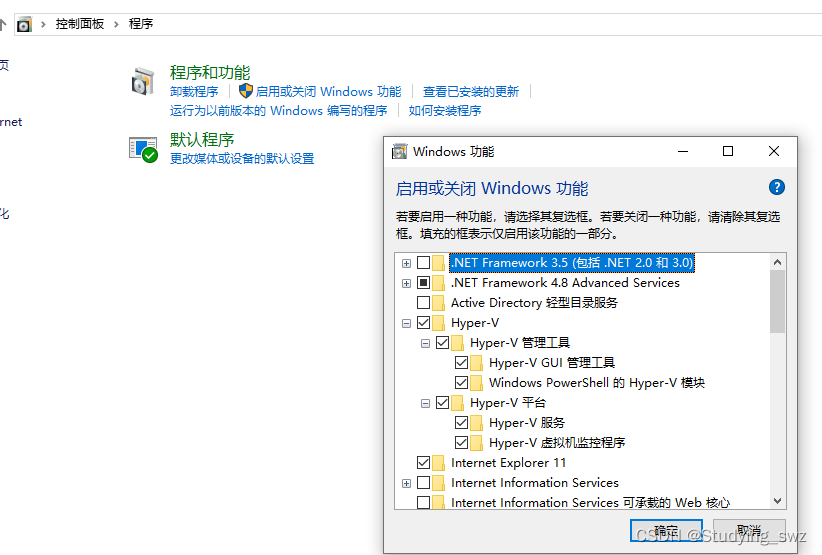Click the Default Programs icon
822x555 pixels.
[143, 150]
